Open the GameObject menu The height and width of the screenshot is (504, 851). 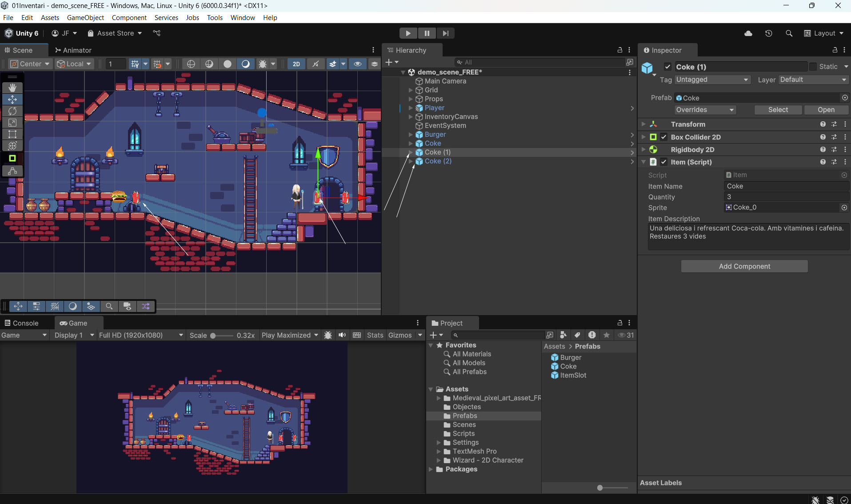pos(85,18)
